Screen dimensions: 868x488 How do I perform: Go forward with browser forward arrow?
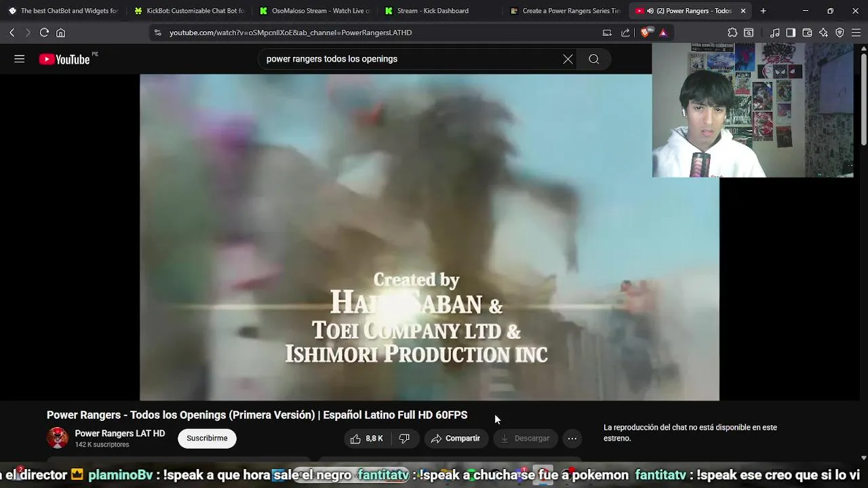click(28, 33)
